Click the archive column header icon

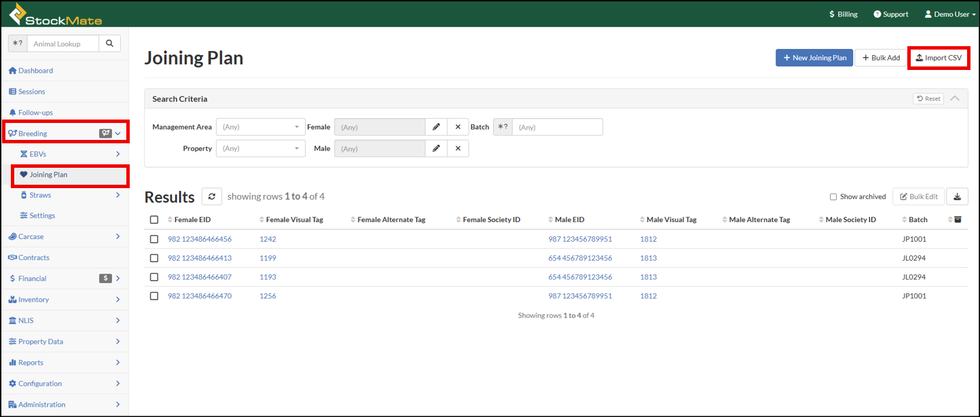click(958, 219)
